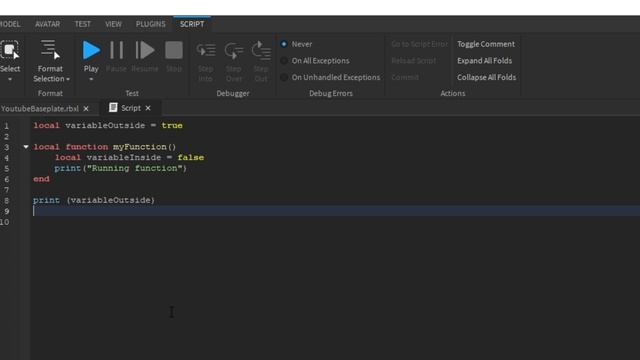
Task: Switch to the AVATAR ribbon tab
Action: [x=47, y=24]
